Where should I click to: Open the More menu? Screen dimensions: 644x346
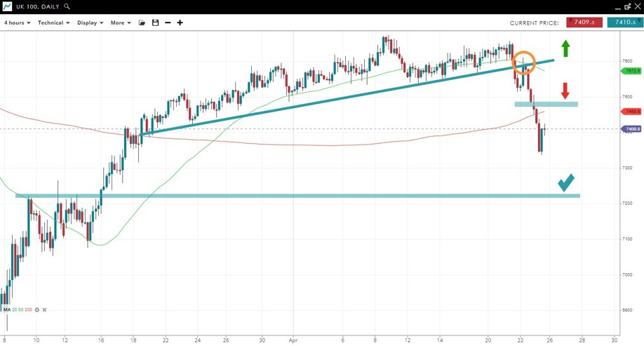[120, 22]
